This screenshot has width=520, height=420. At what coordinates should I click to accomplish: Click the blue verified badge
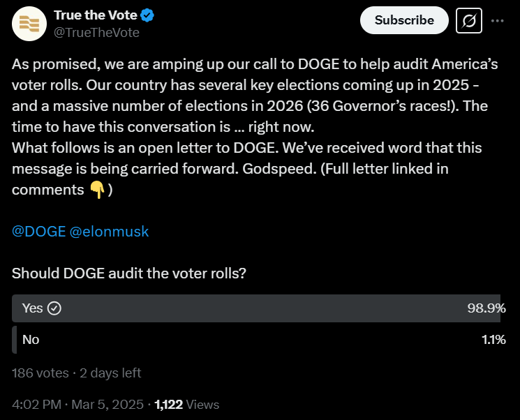[147, 16]
